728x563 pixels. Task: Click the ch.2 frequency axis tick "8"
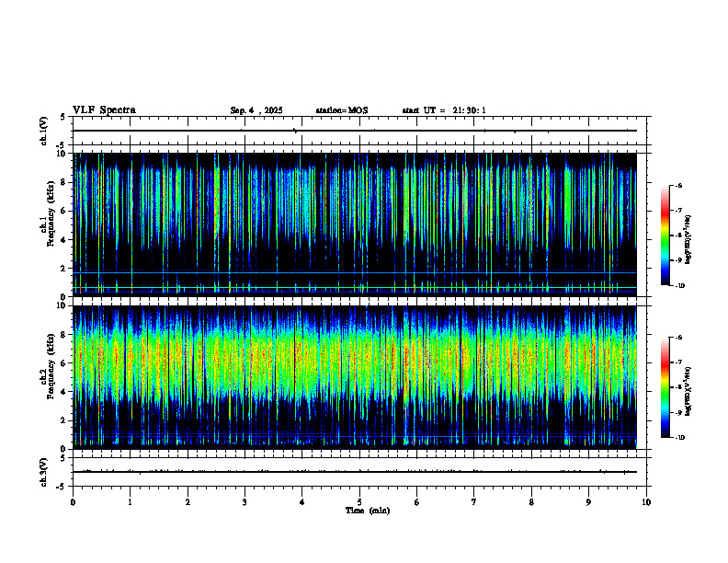tap(65, 335)
